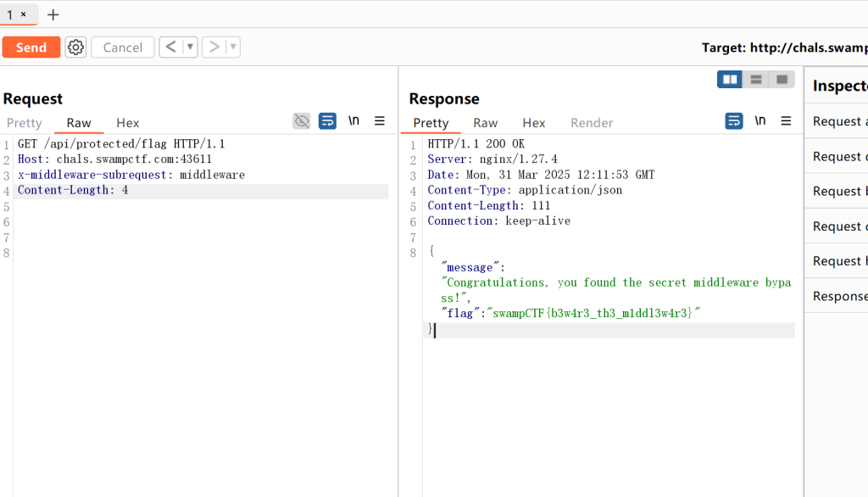
Task: Expand the fourth Inspector Request row
Action: pos(837,226)
